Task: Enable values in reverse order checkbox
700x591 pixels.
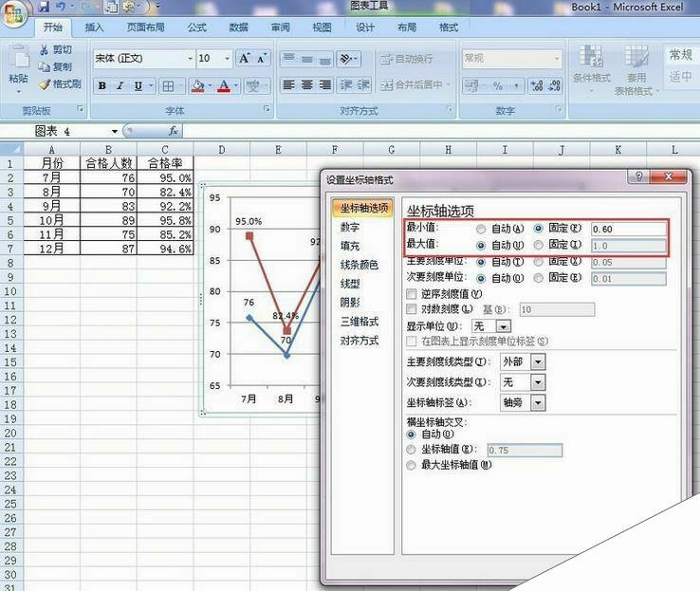Action: [x=411, y=294]
